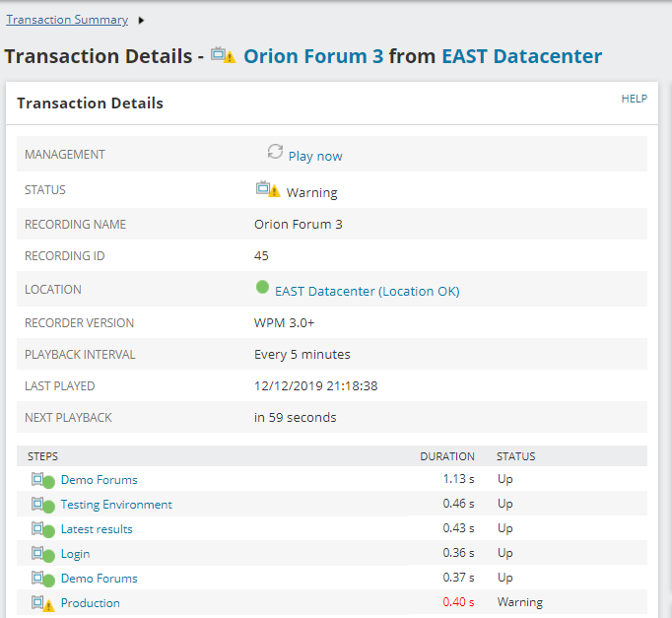
Task: Click the HELP link
Action: (x=634, y=99)
